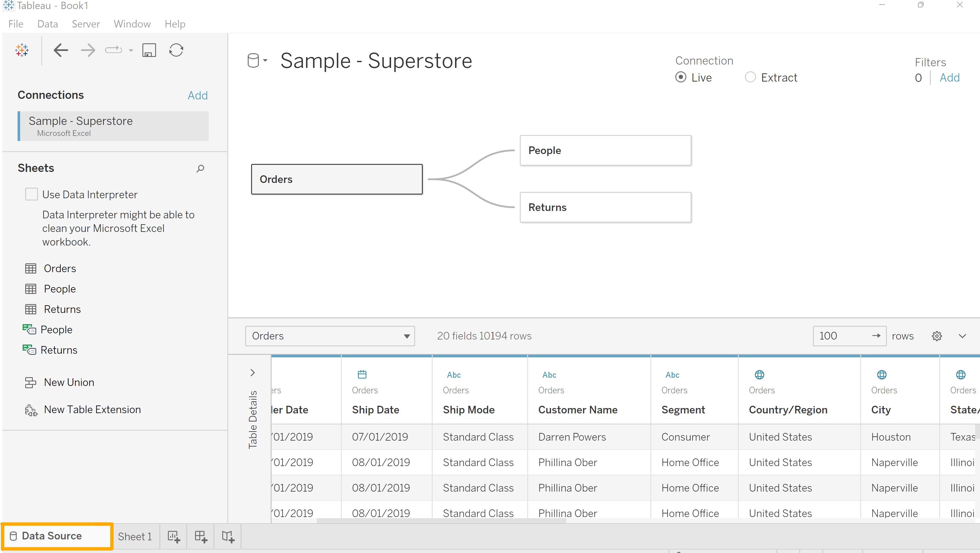980x553 pixels.
Task: Click the New Story icon
Action: [228, 536]
